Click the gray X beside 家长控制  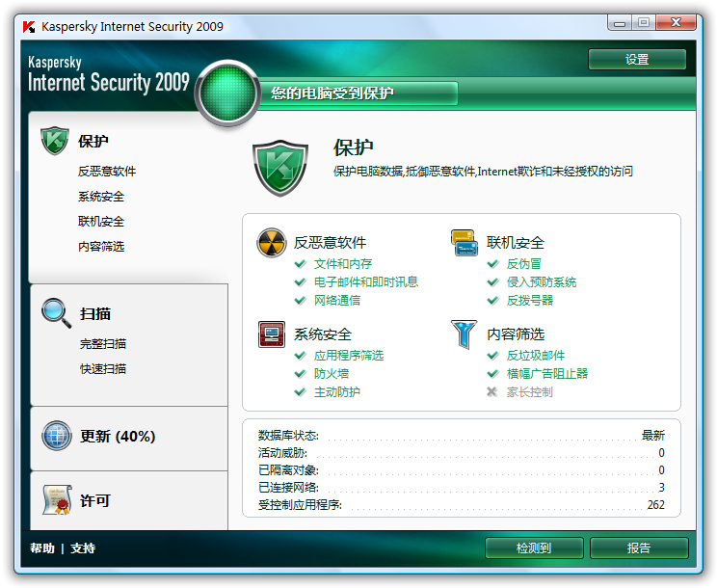pos(492,392)
